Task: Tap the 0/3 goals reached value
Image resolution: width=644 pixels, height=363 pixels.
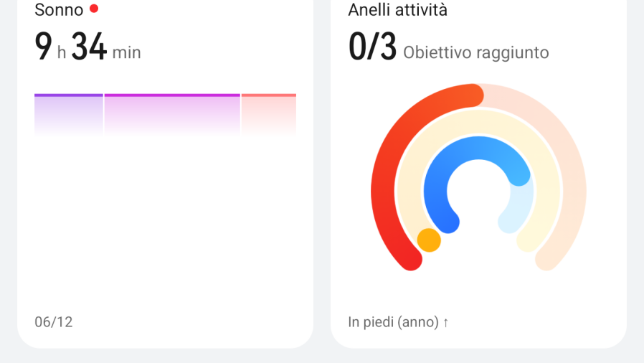Action: click(372, 47)
